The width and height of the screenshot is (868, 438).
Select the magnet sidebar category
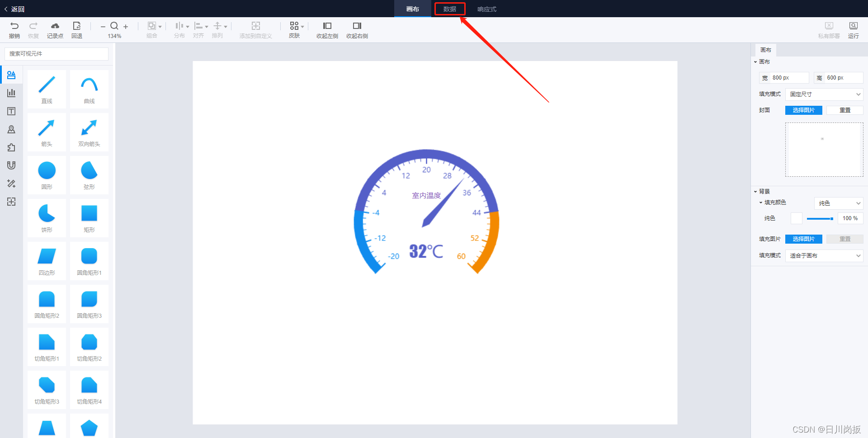point(11,165)
